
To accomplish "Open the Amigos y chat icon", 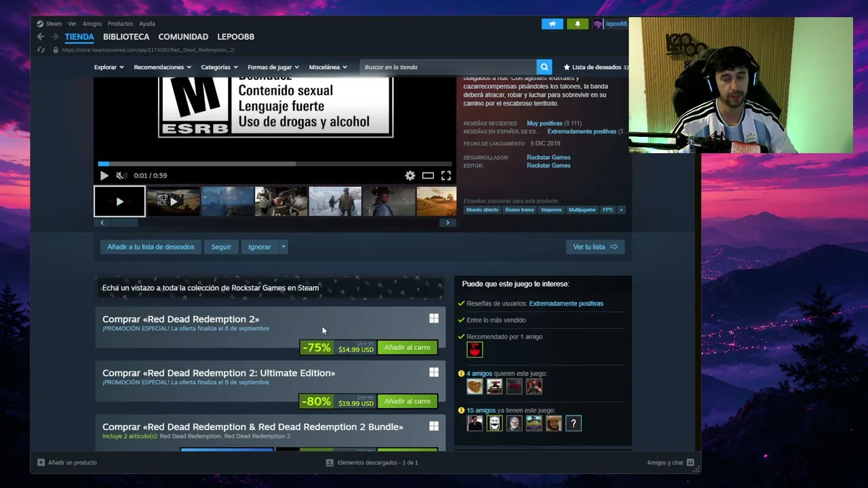I will click(x=690, y=462).
